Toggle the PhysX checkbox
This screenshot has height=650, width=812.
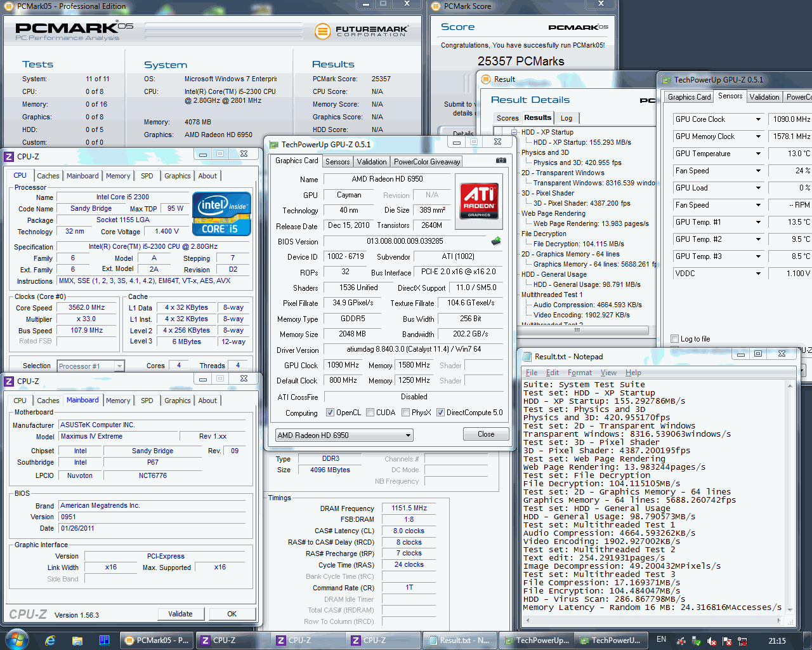[405, 413]
